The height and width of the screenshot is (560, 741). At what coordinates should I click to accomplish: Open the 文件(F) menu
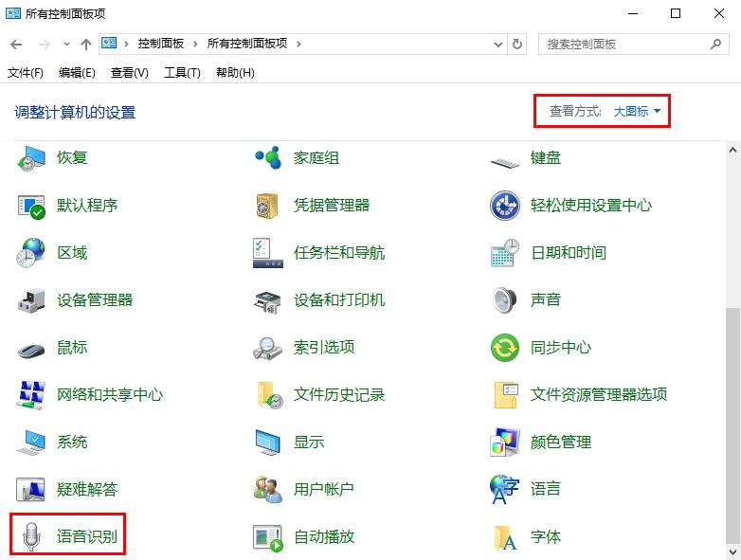tap(26, 73)
